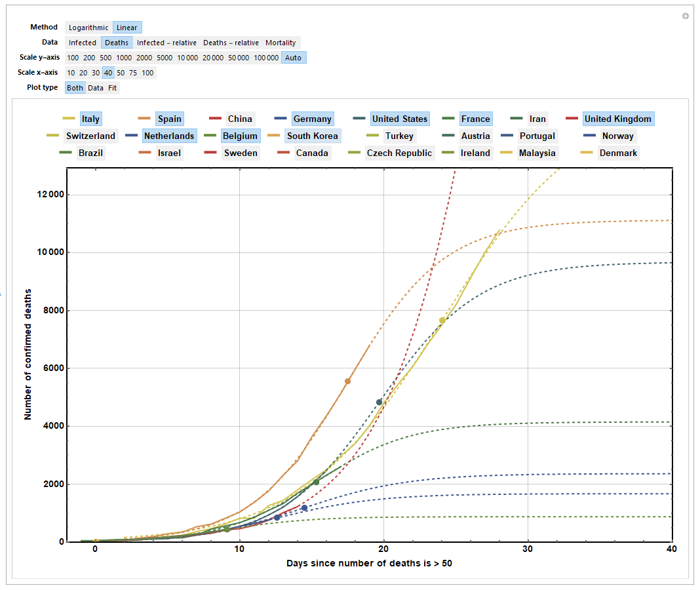Viewport: 700px width, 590px height.
Task: Toggle Italy in the country legend
Action: tap(90, 119)
